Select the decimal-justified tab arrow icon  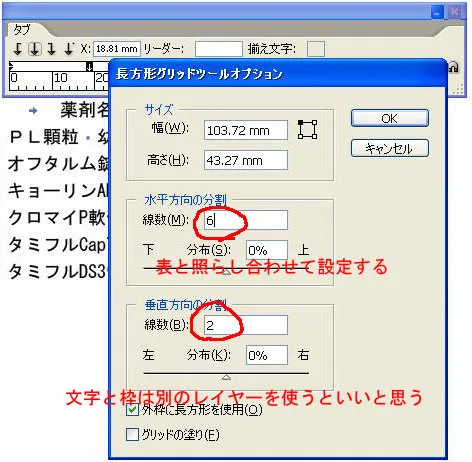coord(68,49)
